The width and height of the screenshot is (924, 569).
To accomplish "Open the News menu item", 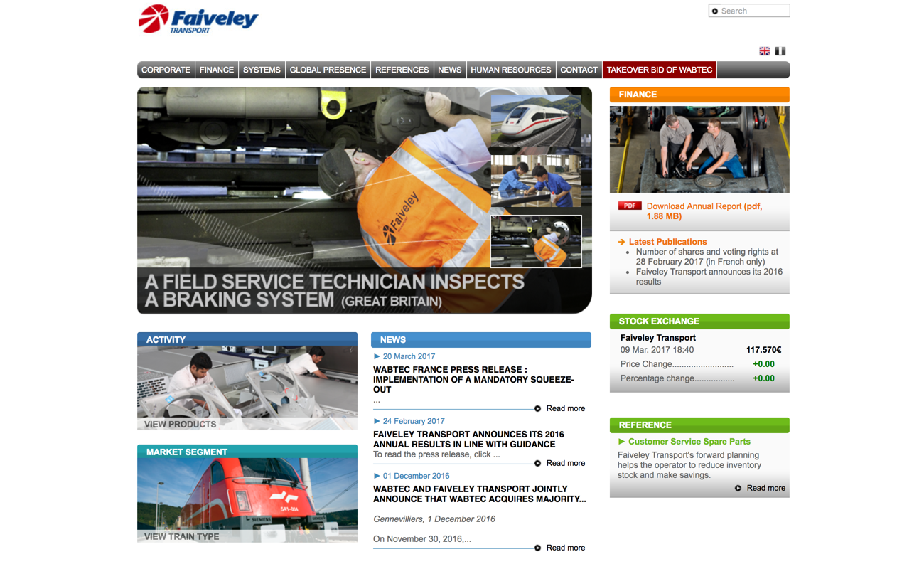I will pos(450,70).
